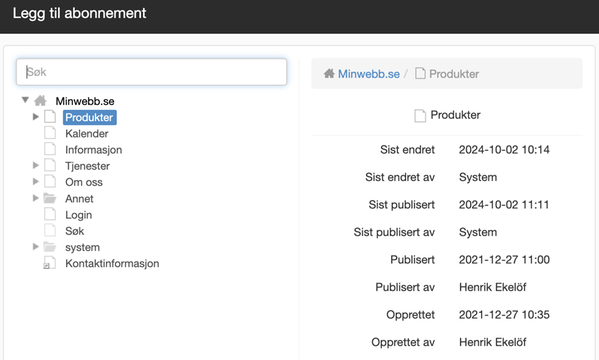Screen dimensions: 599x360
Task: Click the Sist endret av label
Action: click(x=400, y=177)
